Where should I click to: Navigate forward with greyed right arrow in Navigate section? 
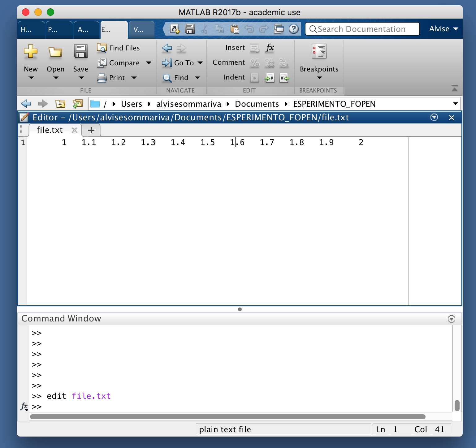182,48
